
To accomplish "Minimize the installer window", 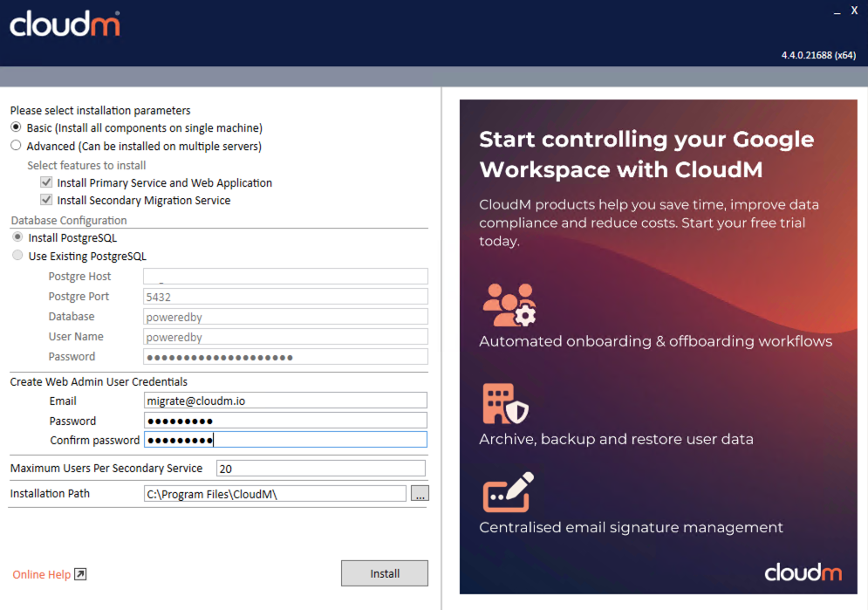I will click(x=837, y=11).
